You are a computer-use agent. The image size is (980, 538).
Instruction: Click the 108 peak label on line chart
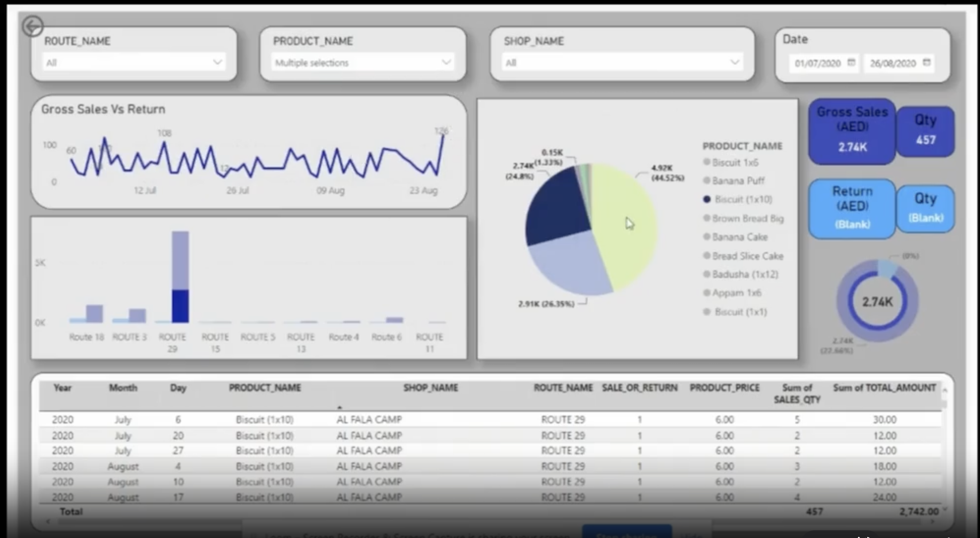pyautogui.click(x=164, y=133)
